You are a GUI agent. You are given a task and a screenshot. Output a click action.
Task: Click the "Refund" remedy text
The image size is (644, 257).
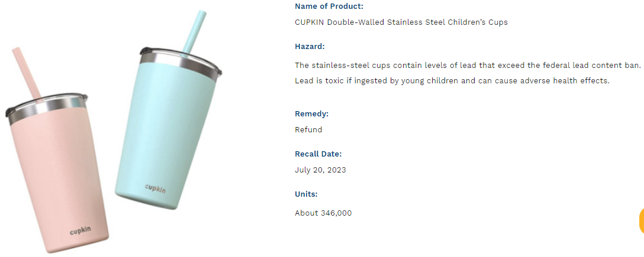[308, 130]
